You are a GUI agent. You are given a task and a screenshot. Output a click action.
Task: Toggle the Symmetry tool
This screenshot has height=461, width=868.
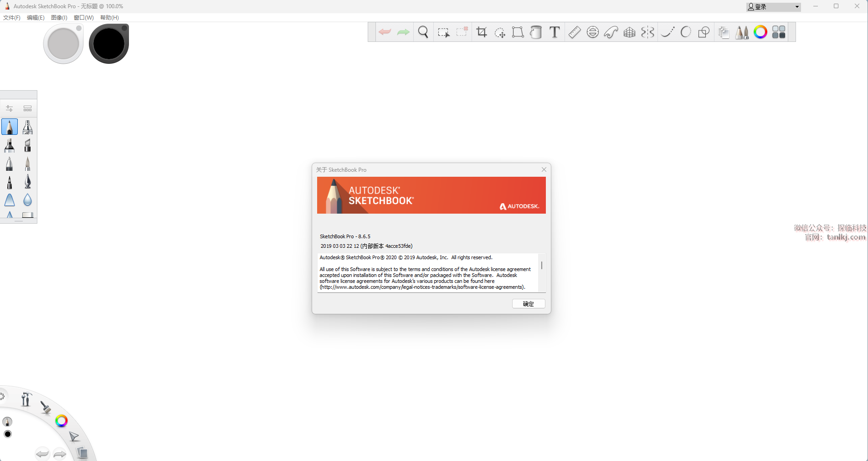pos(647,32)
